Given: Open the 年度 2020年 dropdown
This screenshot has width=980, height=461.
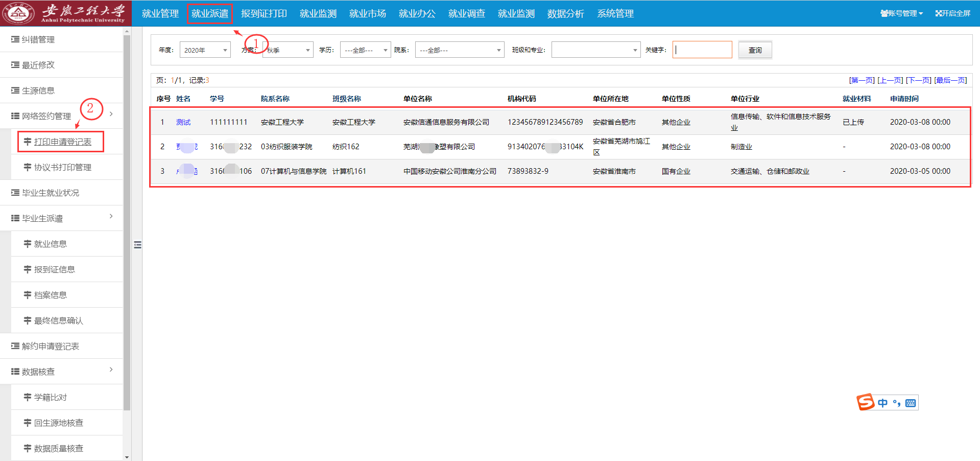Looking at the screenshot, I should click(x=205, y=50).
